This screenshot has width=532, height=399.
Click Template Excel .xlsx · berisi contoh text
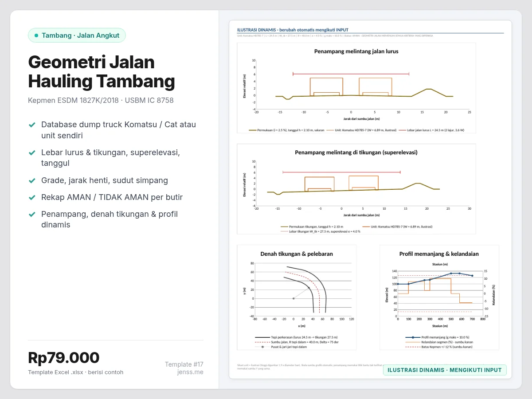click(x=75, y=372)
